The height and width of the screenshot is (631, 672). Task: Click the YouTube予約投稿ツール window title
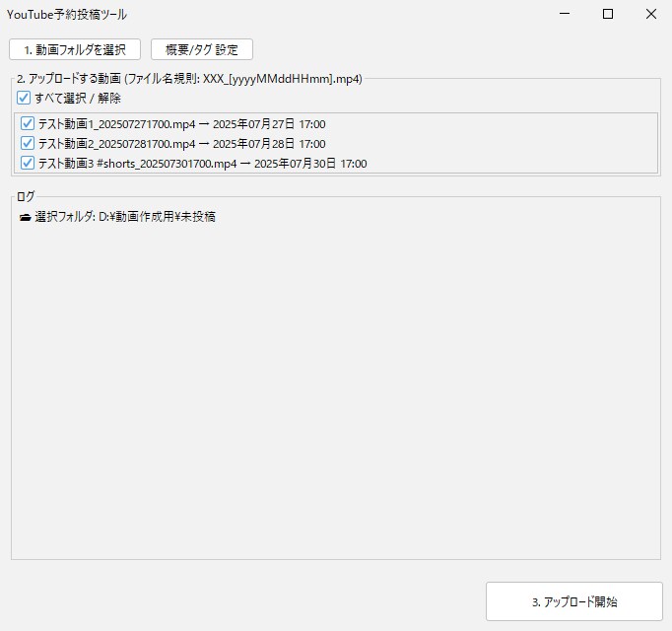point(67,15)
